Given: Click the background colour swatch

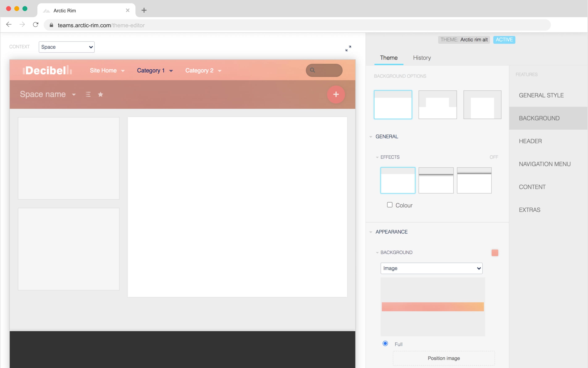Looking at the screenshot, I should [x=495, y=253].
